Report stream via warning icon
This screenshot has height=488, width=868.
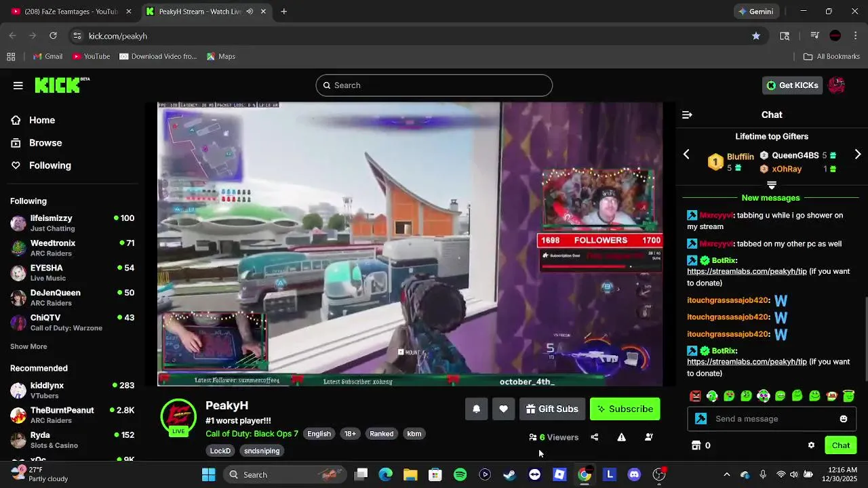tap(621, 437)
